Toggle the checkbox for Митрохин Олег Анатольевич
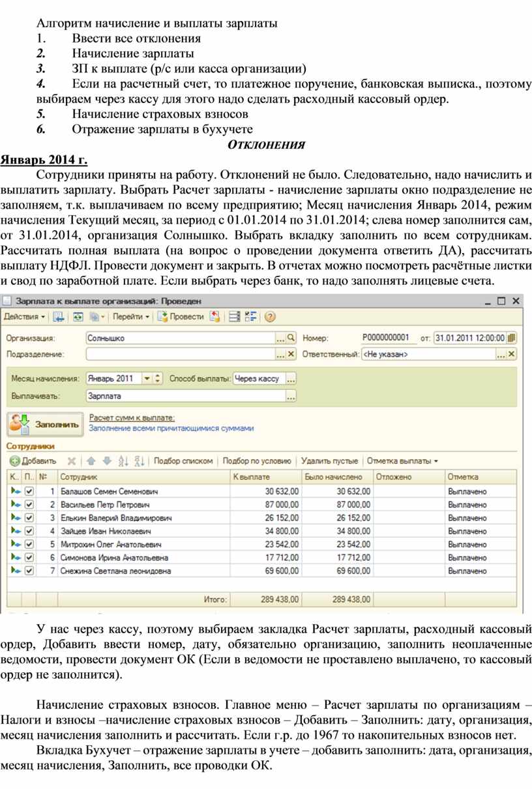This screenshot has width=532, height=789. click(29, 544)
